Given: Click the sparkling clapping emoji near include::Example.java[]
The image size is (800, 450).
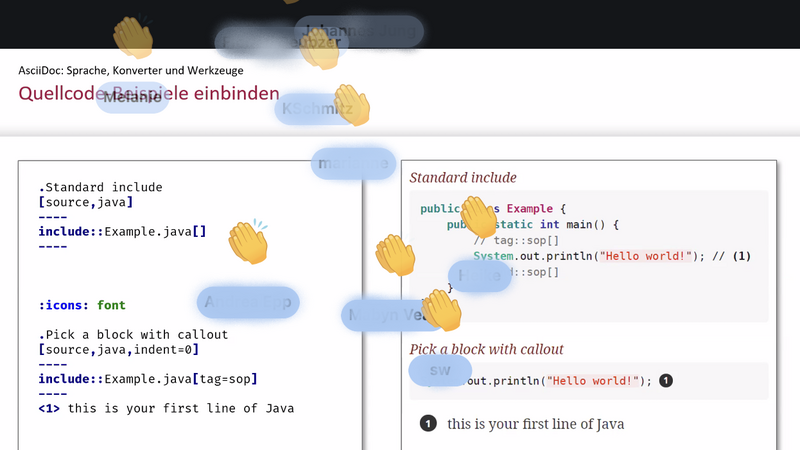Looking at the screenshot, I should pos(248,242).
